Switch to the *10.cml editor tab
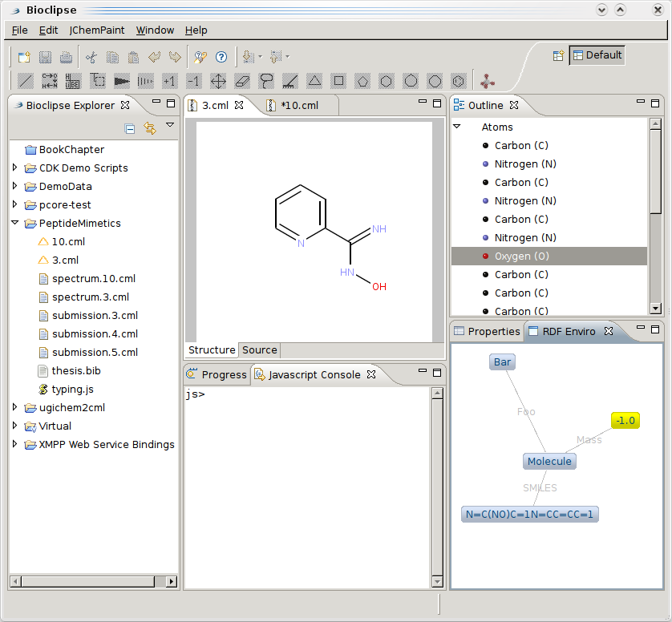Image resolution: width=672 pixels, height=622 pixels. [298, 105]
